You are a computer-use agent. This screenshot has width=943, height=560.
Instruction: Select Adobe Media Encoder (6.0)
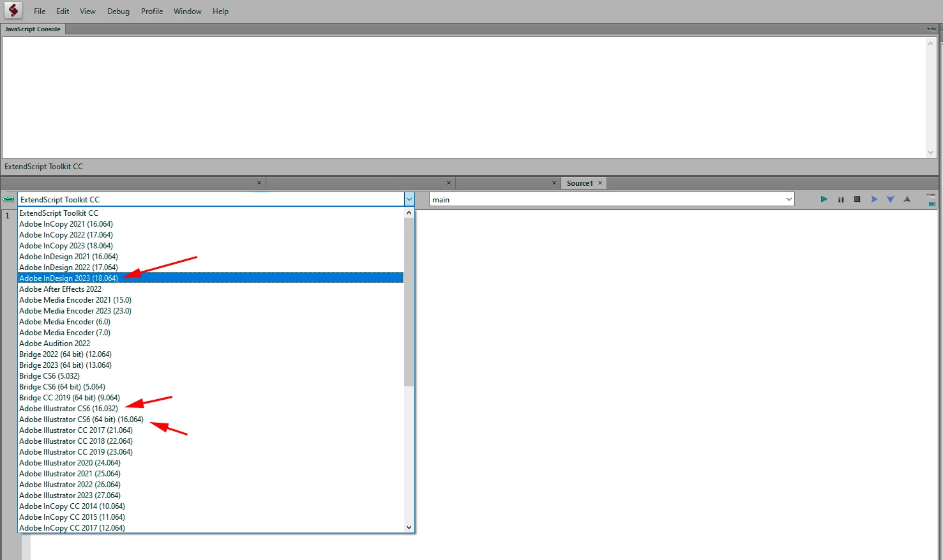(x=211, y=322)
